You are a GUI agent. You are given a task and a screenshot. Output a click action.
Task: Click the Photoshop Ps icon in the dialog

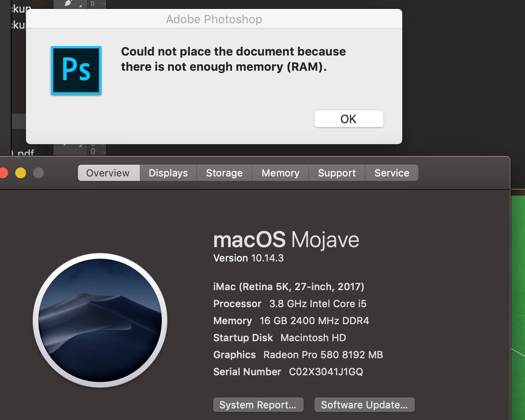point(76,70)
